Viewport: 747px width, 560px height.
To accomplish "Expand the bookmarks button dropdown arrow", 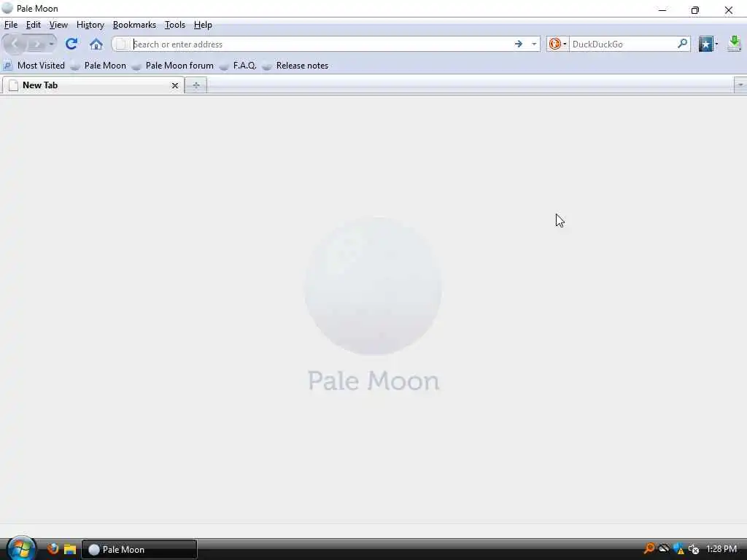I will click(x=716, y=44).
